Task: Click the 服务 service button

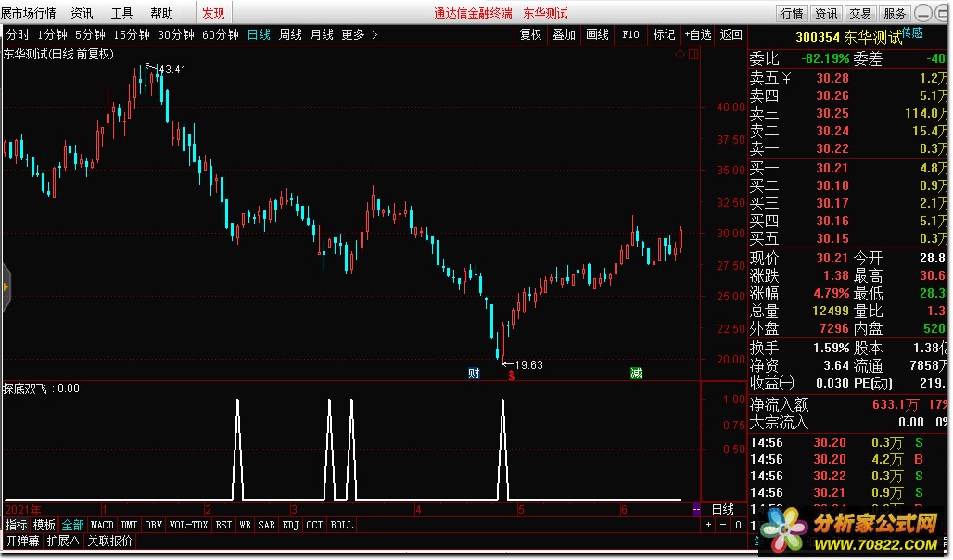Action: pyautogui.click(x=894, y=13)
